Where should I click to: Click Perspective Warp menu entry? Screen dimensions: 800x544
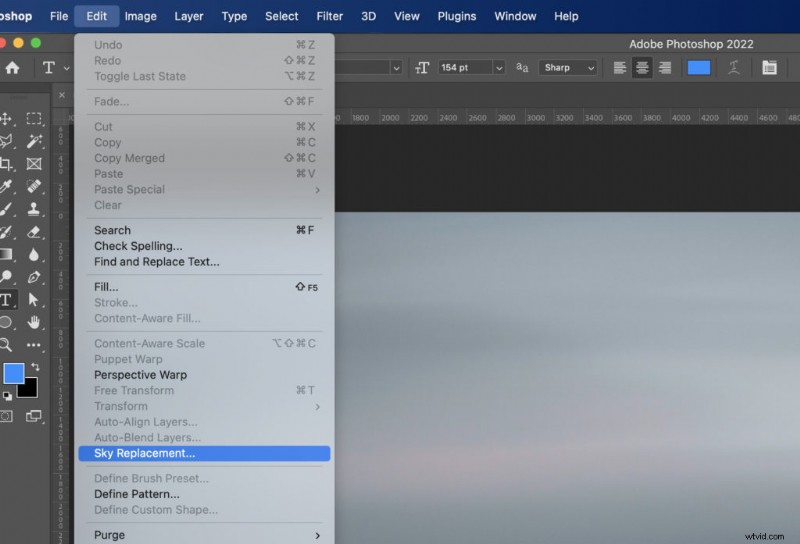tap(140, 375)
